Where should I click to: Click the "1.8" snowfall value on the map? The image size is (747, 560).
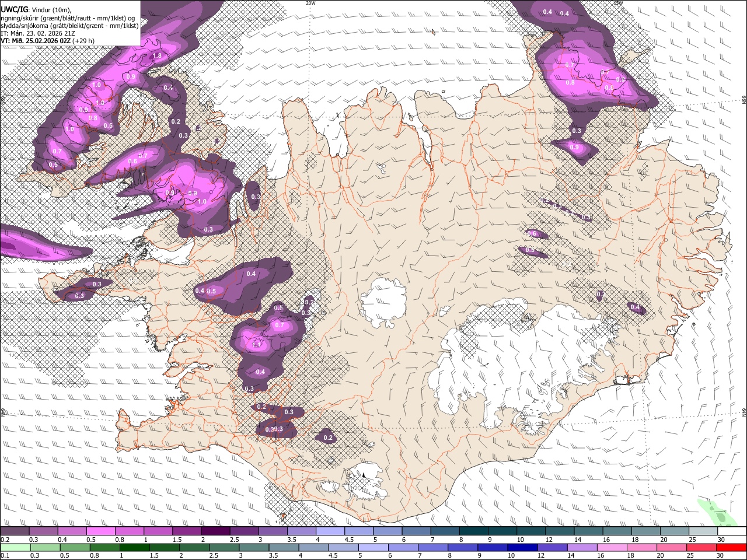156,56
